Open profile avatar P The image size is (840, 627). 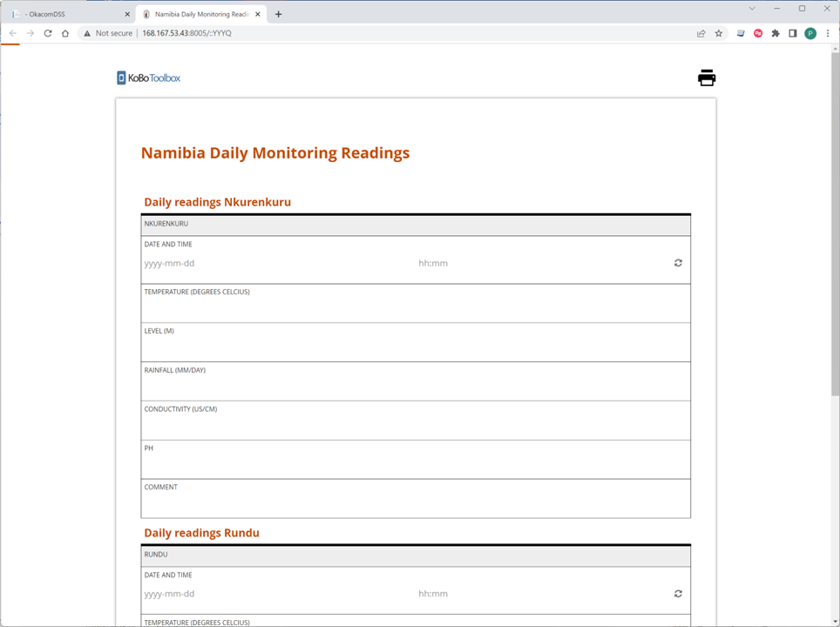pyautogui.click(x=810, y=33)
